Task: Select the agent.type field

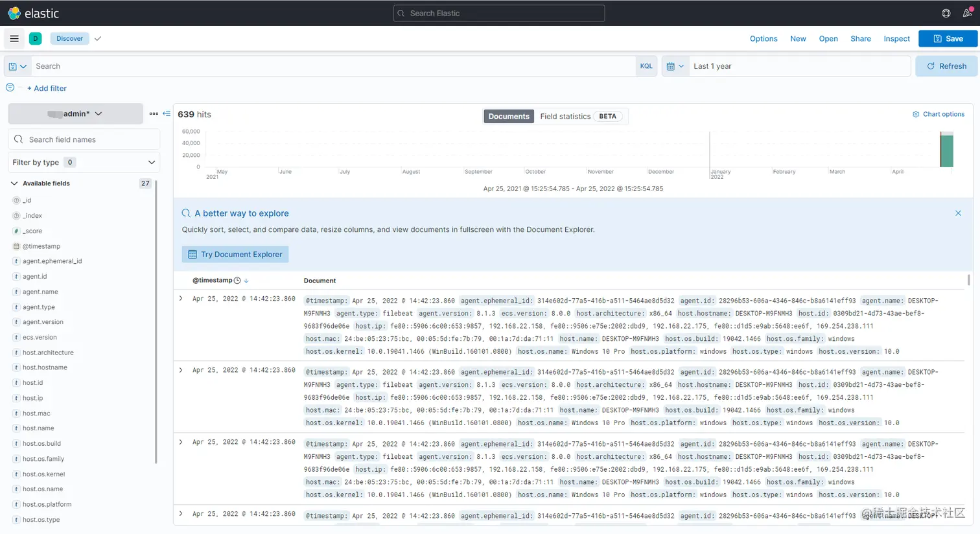Action: click(39, 307)
